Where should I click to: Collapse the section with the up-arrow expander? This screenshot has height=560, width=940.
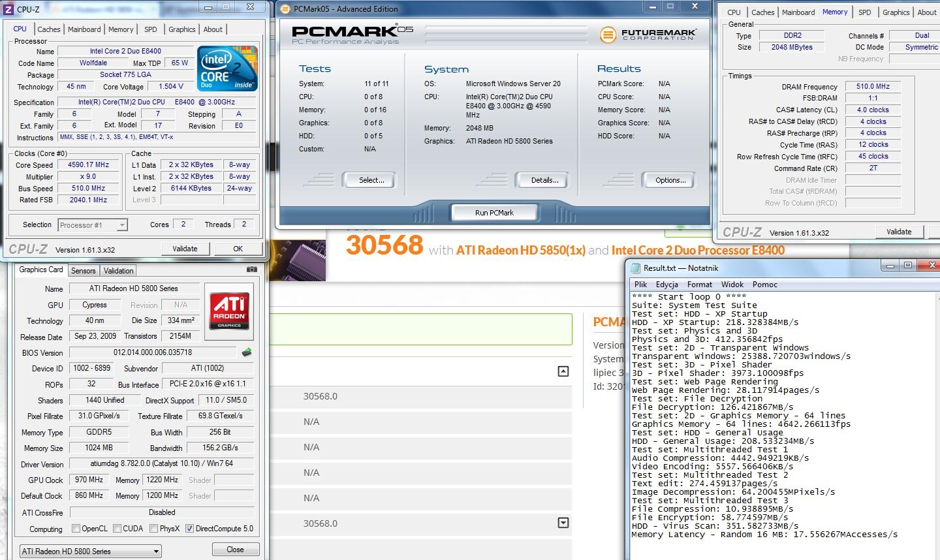click(x=563, y=371)
